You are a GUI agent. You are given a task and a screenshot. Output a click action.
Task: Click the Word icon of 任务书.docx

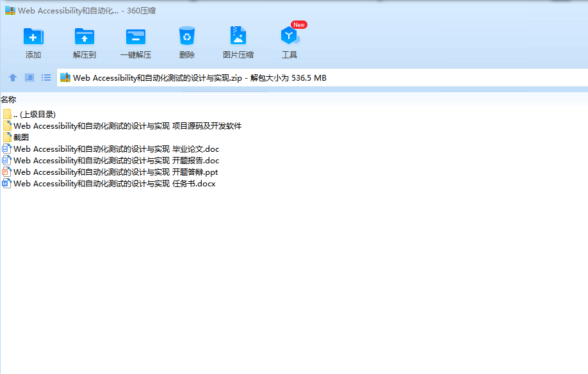coord(6,184)
